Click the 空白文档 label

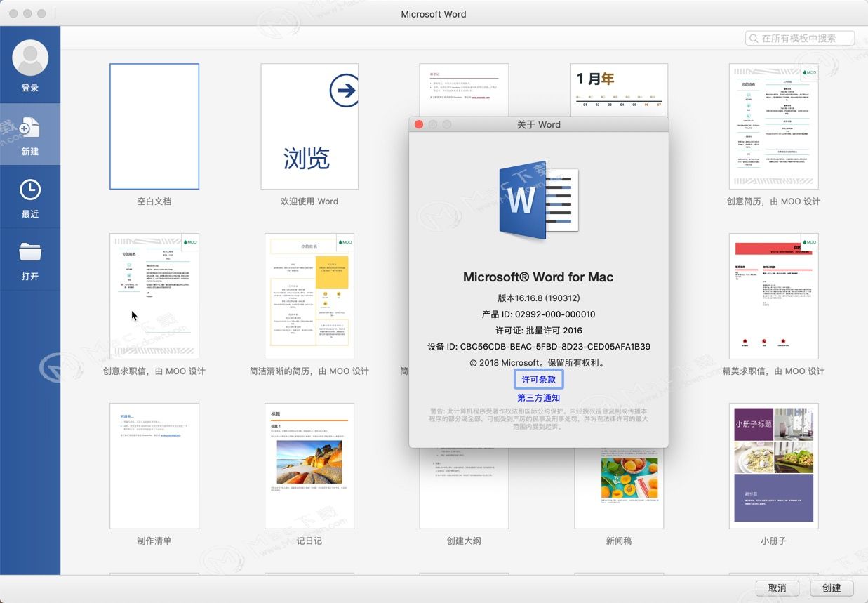[154, 201]
